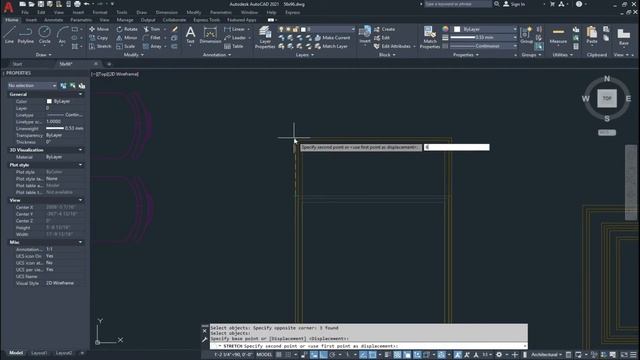Click Match Properties tool
The image size is (640, 360).
point(430,37)
